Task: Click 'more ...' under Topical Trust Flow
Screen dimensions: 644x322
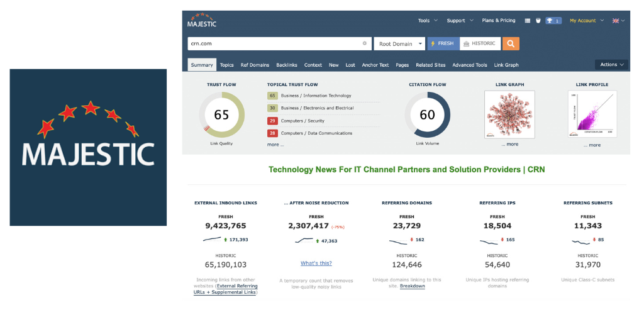Action: click(x=275, y=145)
